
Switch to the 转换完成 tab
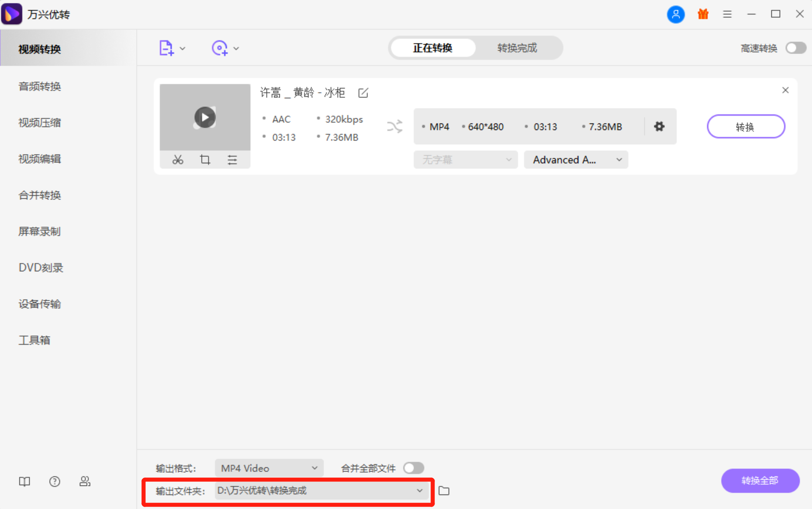[x=517, y=48]
